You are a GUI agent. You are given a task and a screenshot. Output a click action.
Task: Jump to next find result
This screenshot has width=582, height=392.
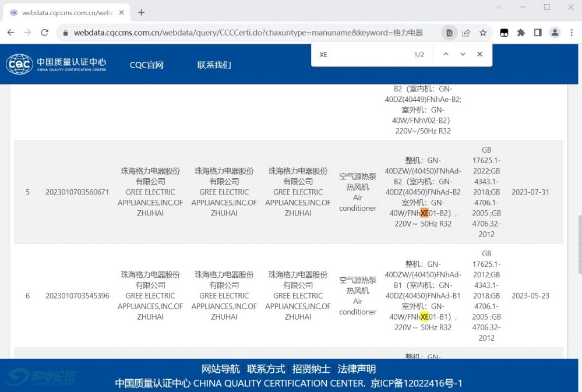(463, 54)
